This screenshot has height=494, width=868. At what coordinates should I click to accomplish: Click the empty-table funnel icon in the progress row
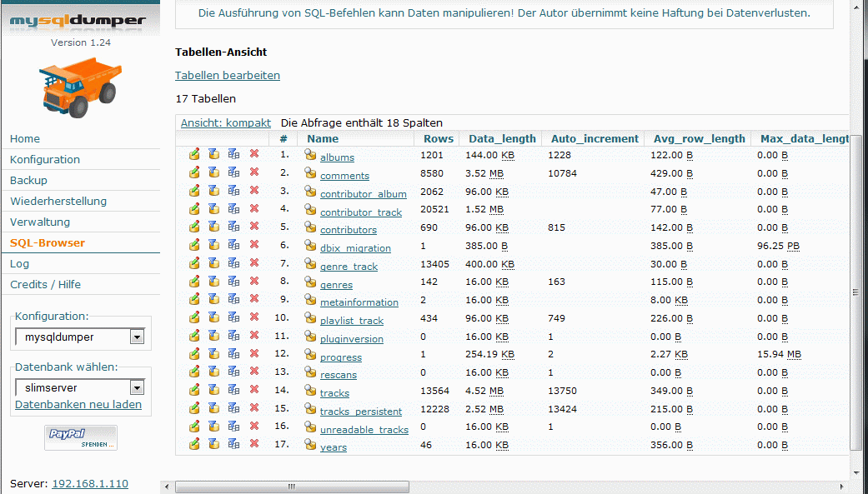pyautogui.click(x=214, y=355)
